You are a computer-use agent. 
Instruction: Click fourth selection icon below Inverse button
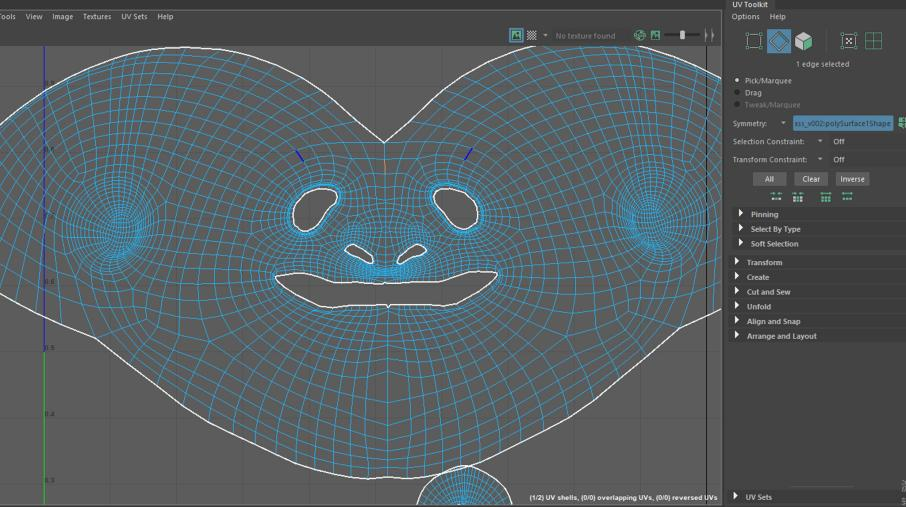pos(847,197)
